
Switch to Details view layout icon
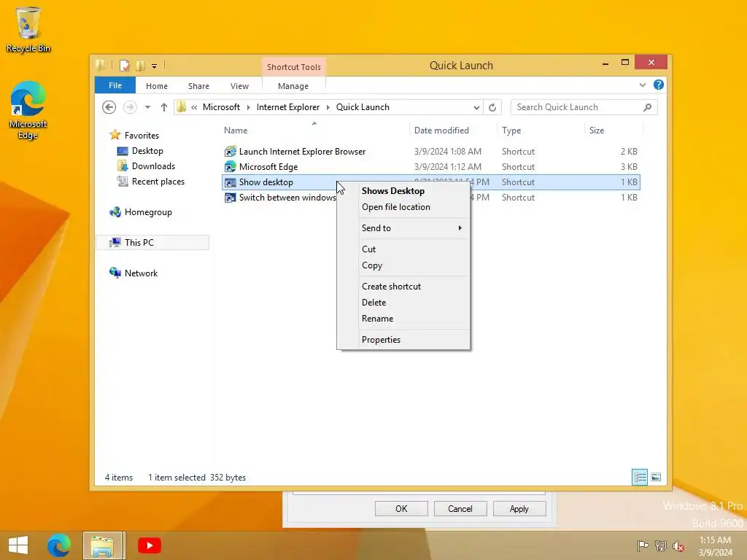point(639,477)
